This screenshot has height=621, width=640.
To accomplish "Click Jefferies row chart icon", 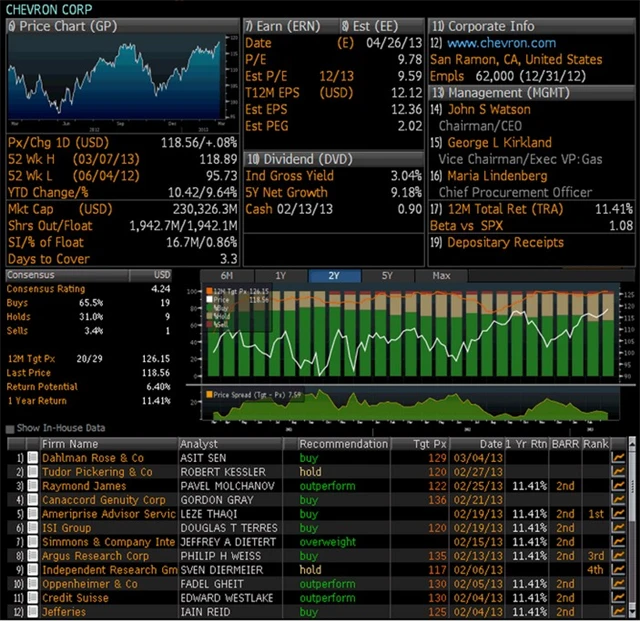I will click(619, 612).
